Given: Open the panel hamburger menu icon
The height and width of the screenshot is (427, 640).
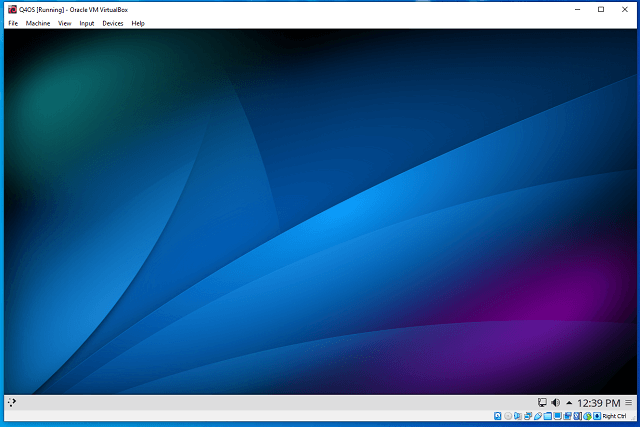Looking at the screenshot, I should click(629, 402).
